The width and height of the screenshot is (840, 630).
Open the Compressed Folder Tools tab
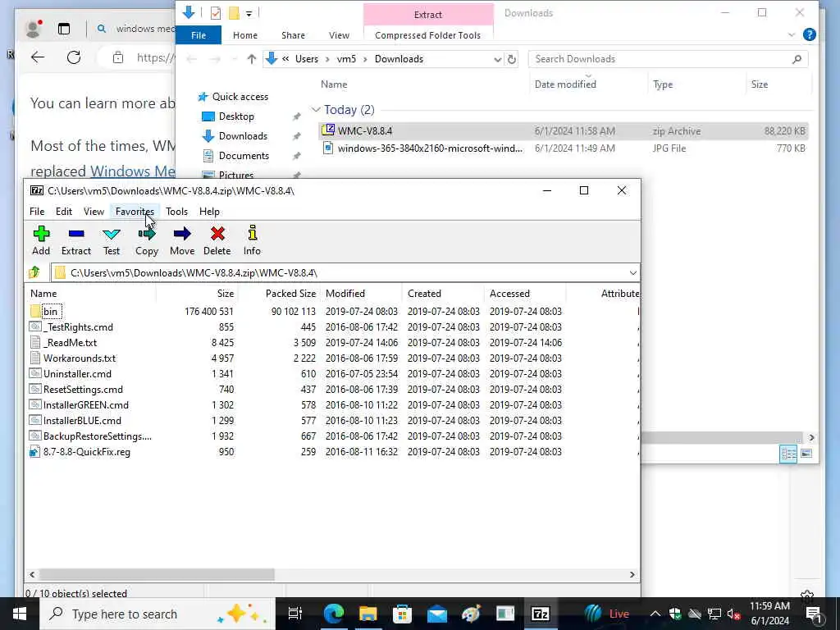pos(427,35)
